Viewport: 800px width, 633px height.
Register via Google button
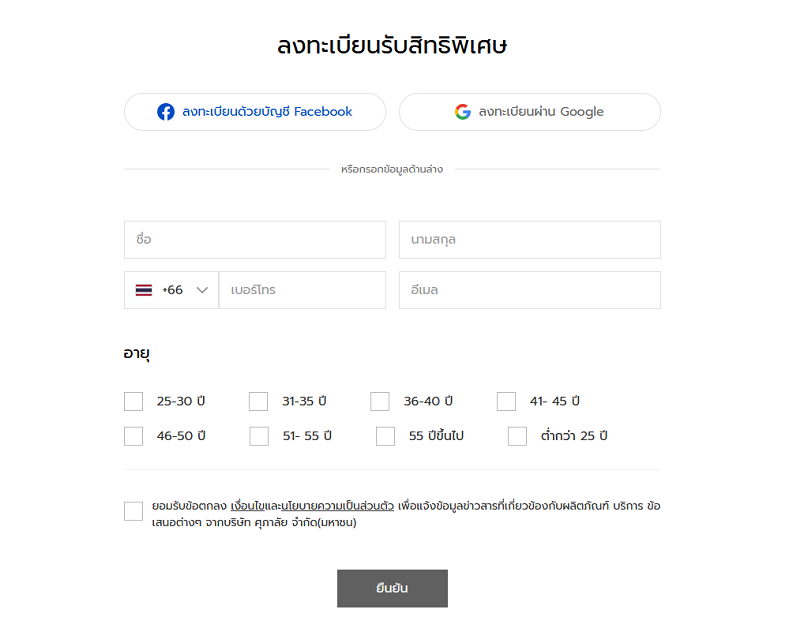(530, 112)
